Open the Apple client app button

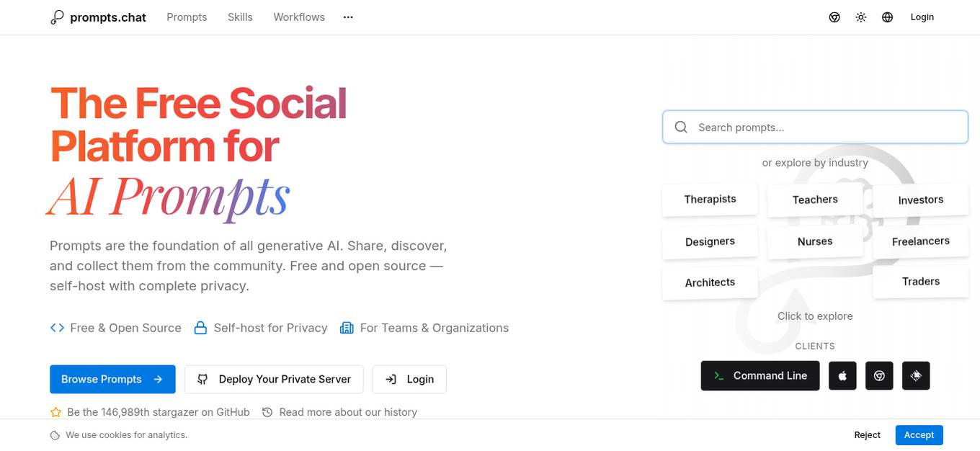click(842, 375)
